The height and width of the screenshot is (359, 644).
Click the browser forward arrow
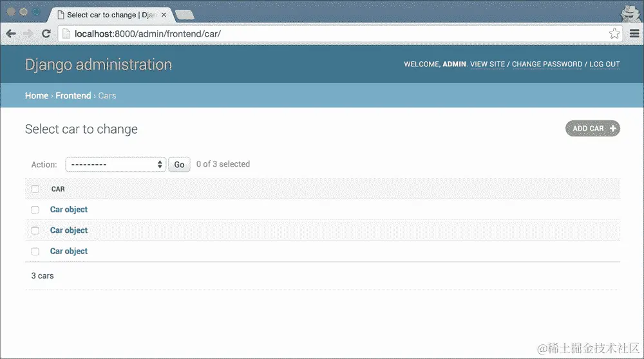tap(28, 33)
